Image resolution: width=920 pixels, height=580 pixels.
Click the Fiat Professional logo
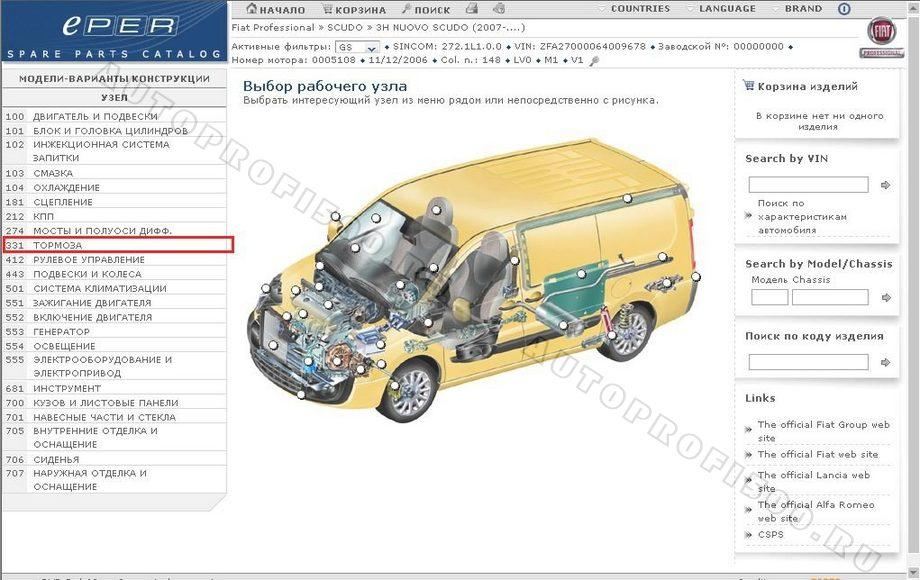tap(882, 38)
